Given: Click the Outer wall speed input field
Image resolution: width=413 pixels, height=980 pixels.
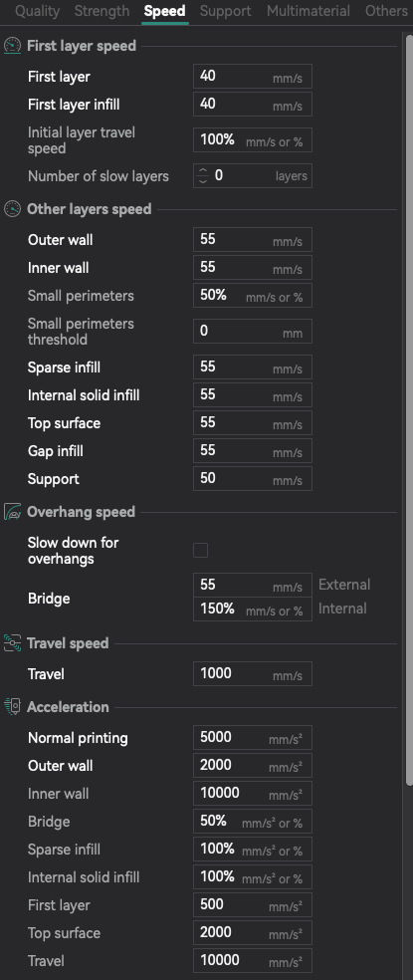Looking at the screenshot, I should pos(253,240).
